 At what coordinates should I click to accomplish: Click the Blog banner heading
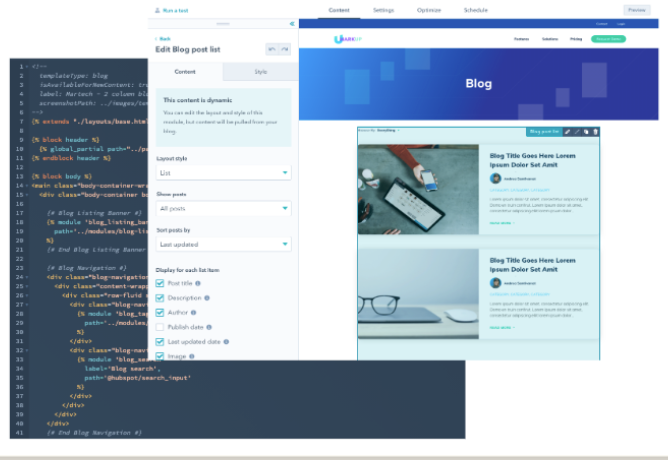click(479, 83)
